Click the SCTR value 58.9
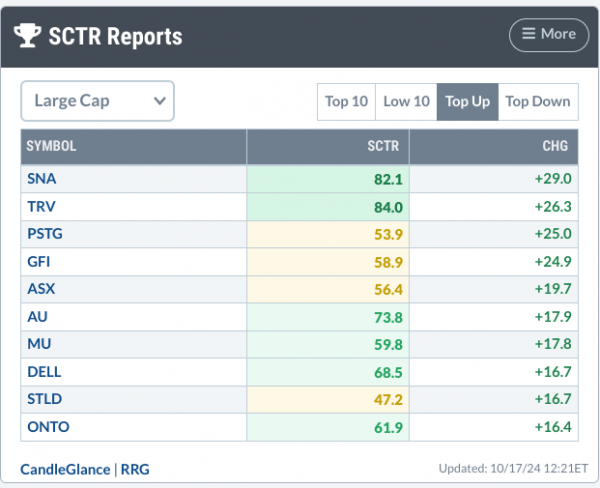 [x=388, y=263]
